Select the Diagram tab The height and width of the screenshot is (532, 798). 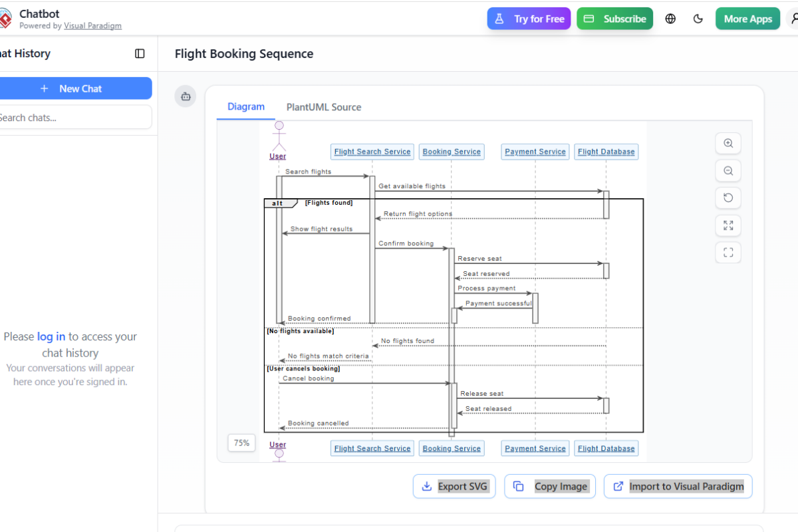(246, 106)
